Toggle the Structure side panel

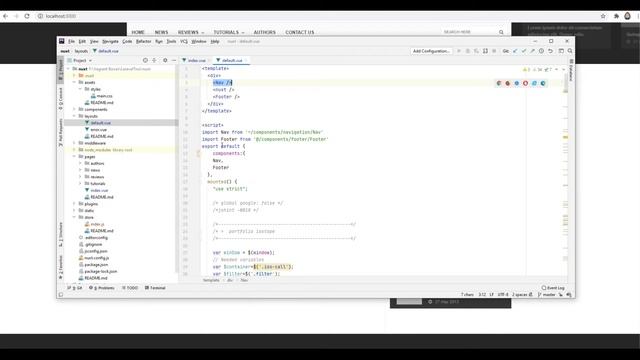coord(61,234)
